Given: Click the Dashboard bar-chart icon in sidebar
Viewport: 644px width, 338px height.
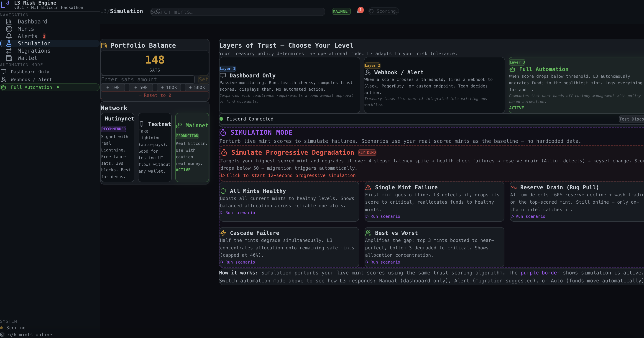Looking at the screenshot, I should (x=9, y=22).
